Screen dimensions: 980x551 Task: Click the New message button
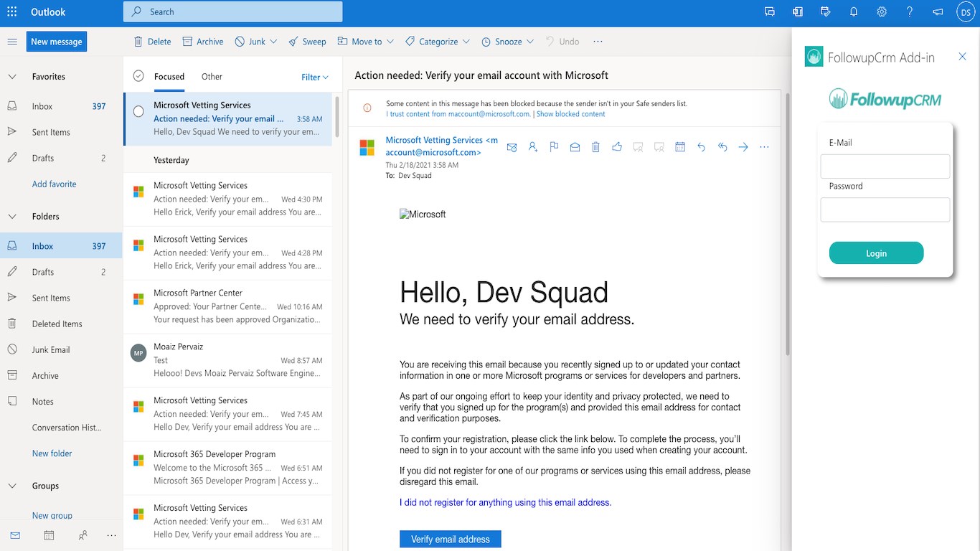(x=57, y=42)
